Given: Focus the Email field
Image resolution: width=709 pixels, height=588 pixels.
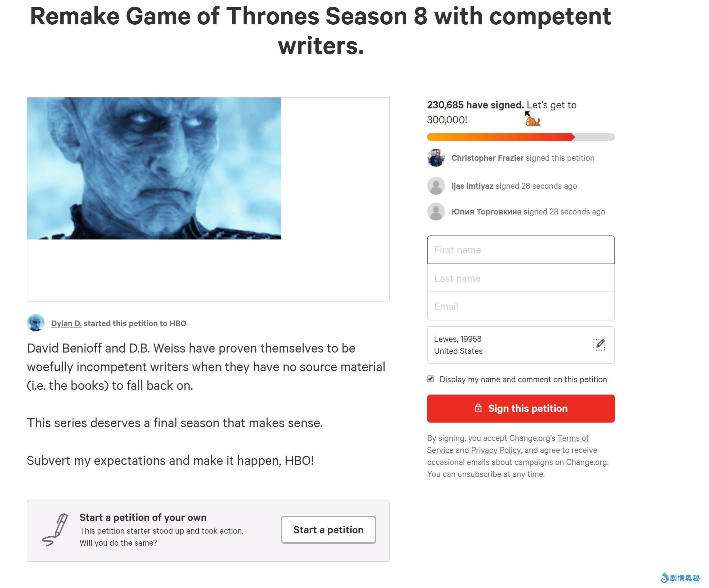Looking at the screenshot, I should (520, 307).
